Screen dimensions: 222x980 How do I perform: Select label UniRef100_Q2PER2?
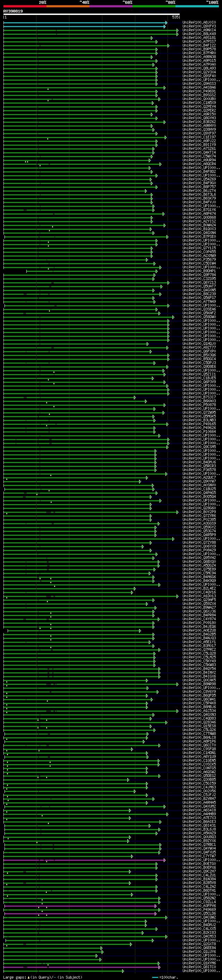pos(199,110)
